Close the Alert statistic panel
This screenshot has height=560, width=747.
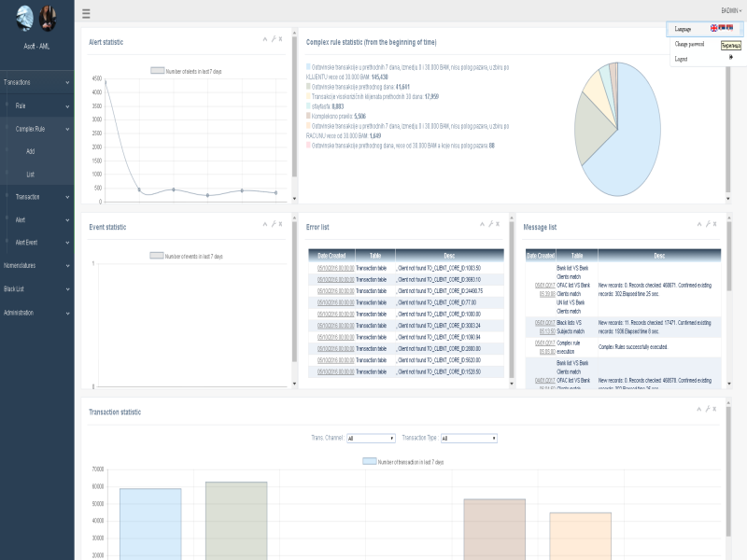click(281, 39)
